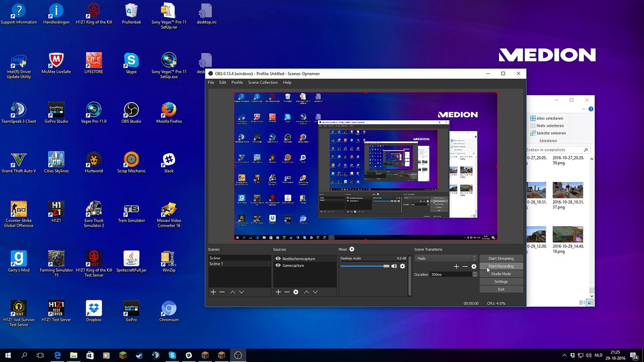
Task: Open the Scene Collection menu
Action: click(x=263, y=82)
